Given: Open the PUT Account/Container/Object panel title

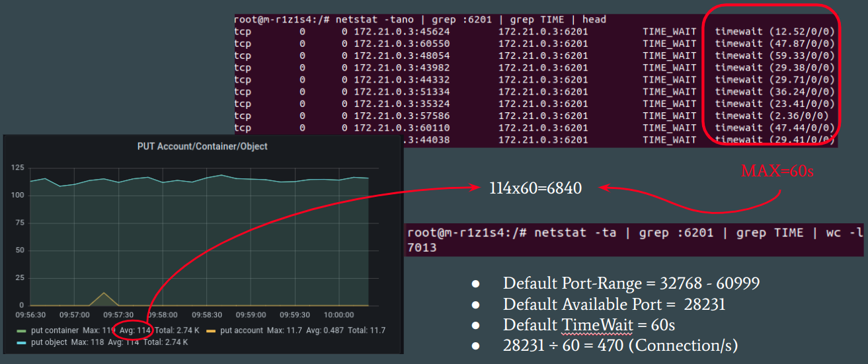Looking at the screenshot, I should [x=202, y=146].
